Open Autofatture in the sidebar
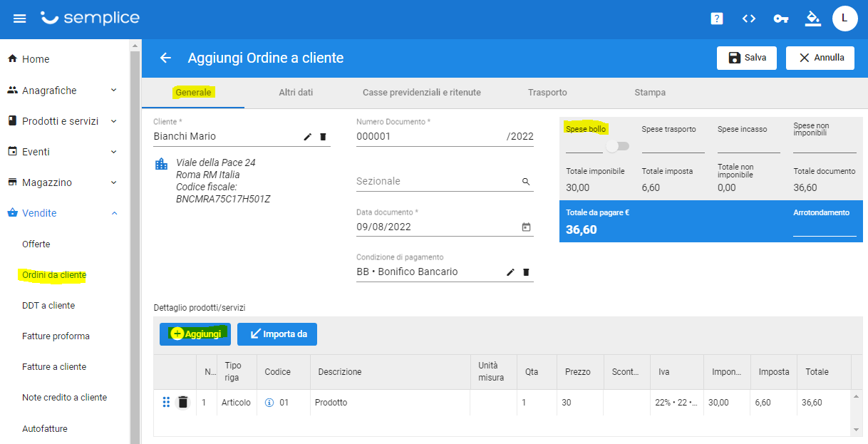Image resolution: width=868 pixels, height=444 pixels. pyautogui.click(x=45, y=429)
